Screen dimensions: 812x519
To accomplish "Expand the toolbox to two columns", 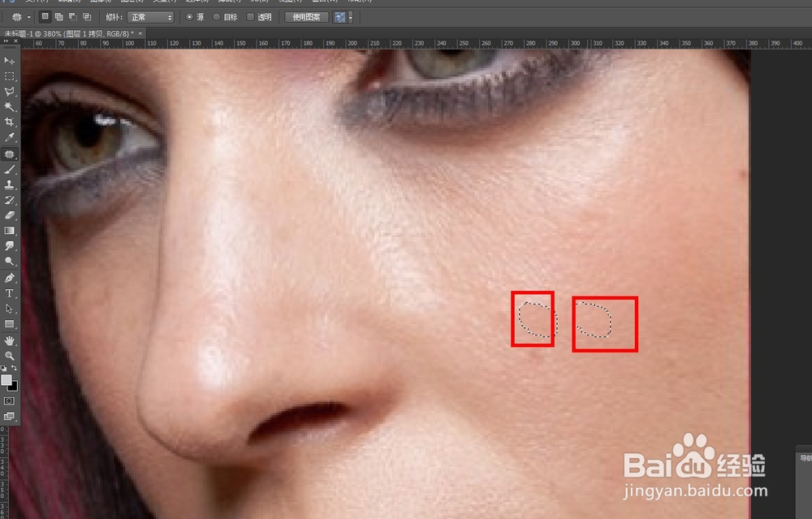I will (x=6, y=41).
